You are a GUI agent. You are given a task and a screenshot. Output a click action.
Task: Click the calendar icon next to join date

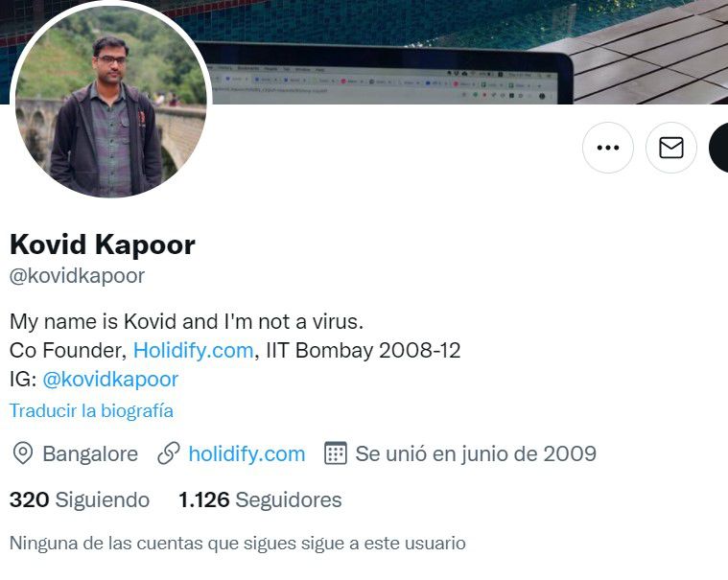335,453
